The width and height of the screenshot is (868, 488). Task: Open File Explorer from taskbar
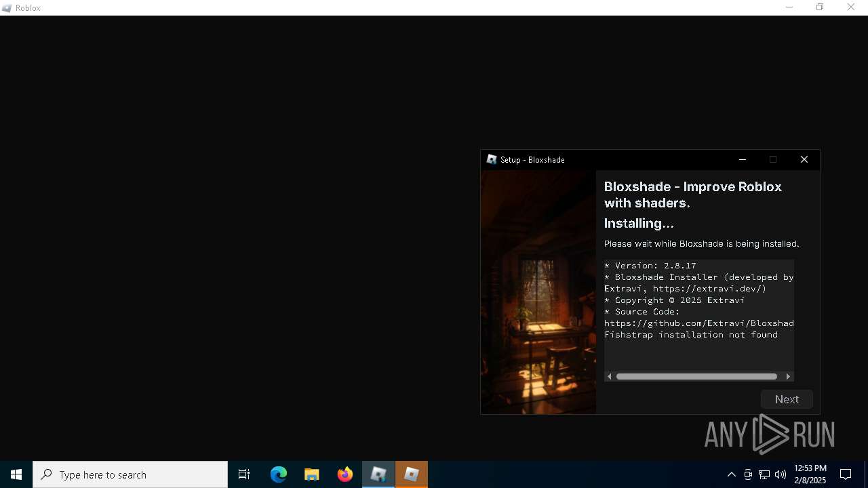tap(312, 474)
